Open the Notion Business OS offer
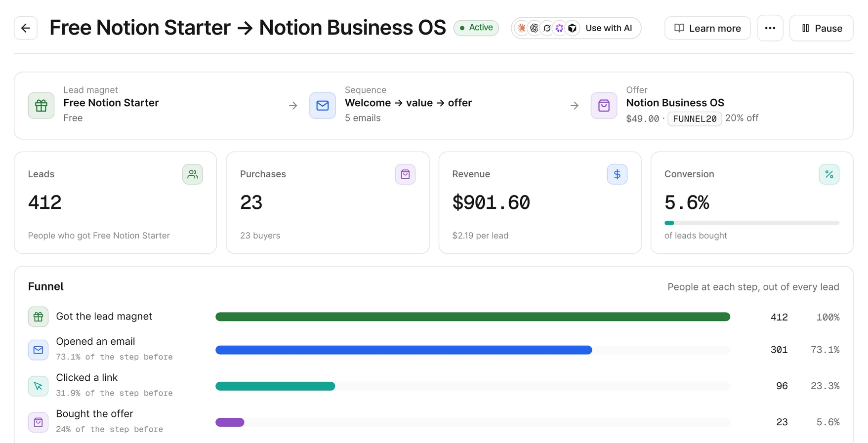Image resolution: width=868 pixels, height=443 pixels. pos(675,103)
